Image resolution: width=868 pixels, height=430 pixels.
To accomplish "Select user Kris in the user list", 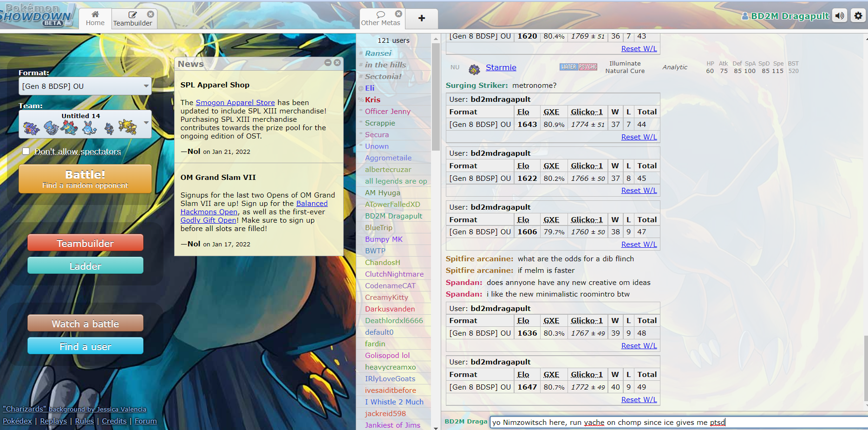I will tap(394, 99).
